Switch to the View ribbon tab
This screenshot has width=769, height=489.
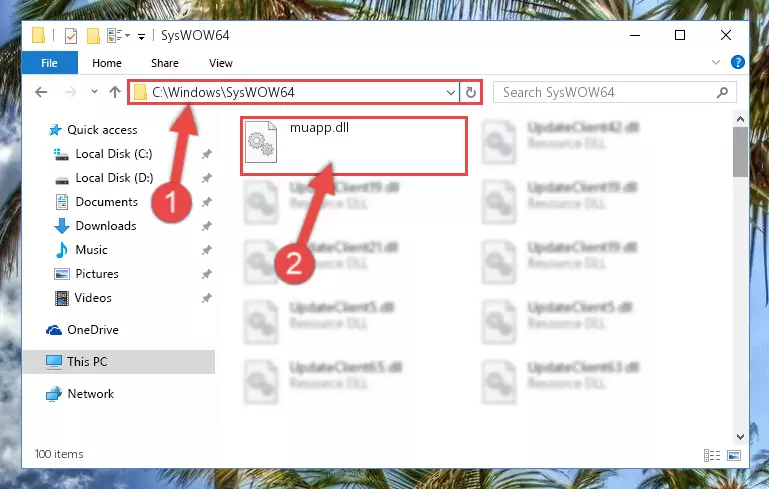click(x=221, y=63)
